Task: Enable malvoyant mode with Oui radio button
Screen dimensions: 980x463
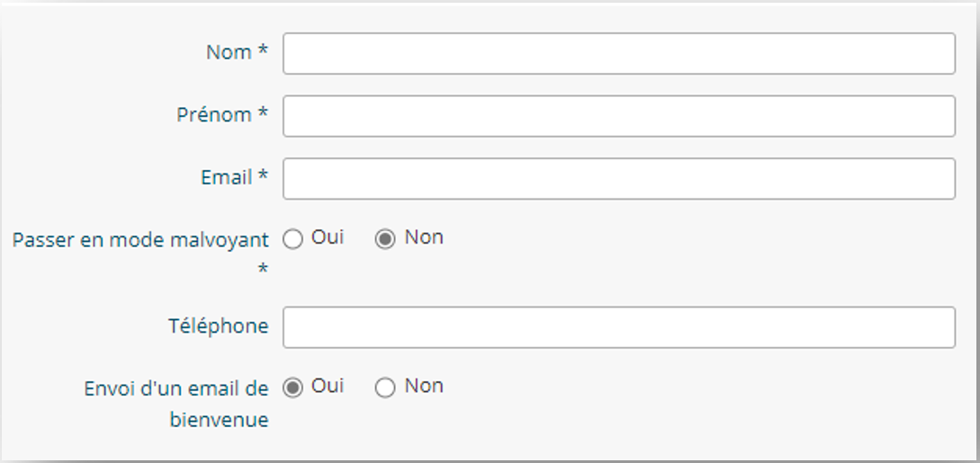Action: point(292,239)
